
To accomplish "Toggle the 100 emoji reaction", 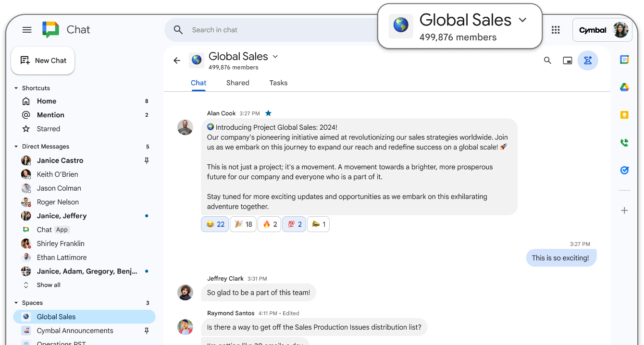I will point(294,224).
